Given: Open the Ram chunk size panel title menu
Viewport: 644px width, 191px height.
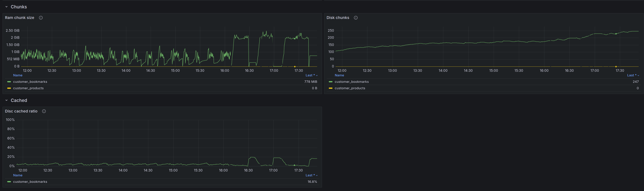Looking at the screenshot, I should click(x=20, y=18).
